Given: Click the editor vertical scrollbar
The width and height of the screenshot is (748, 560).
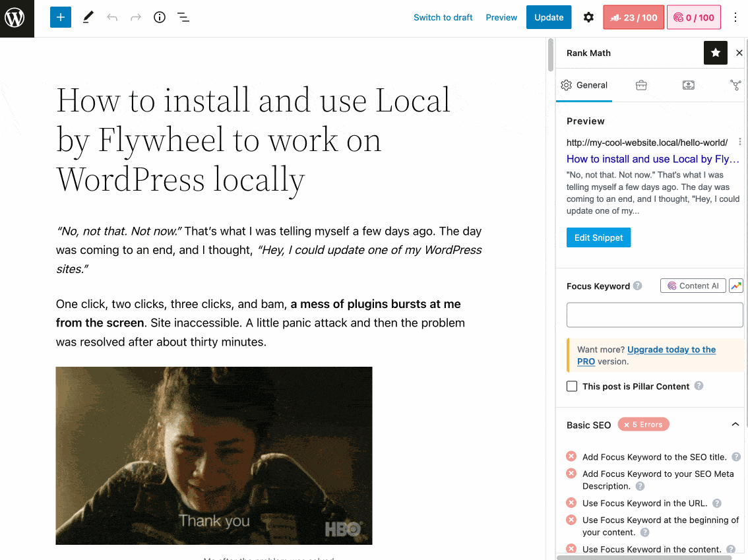Looking at the screenshot, I should [x=551, y=55].
